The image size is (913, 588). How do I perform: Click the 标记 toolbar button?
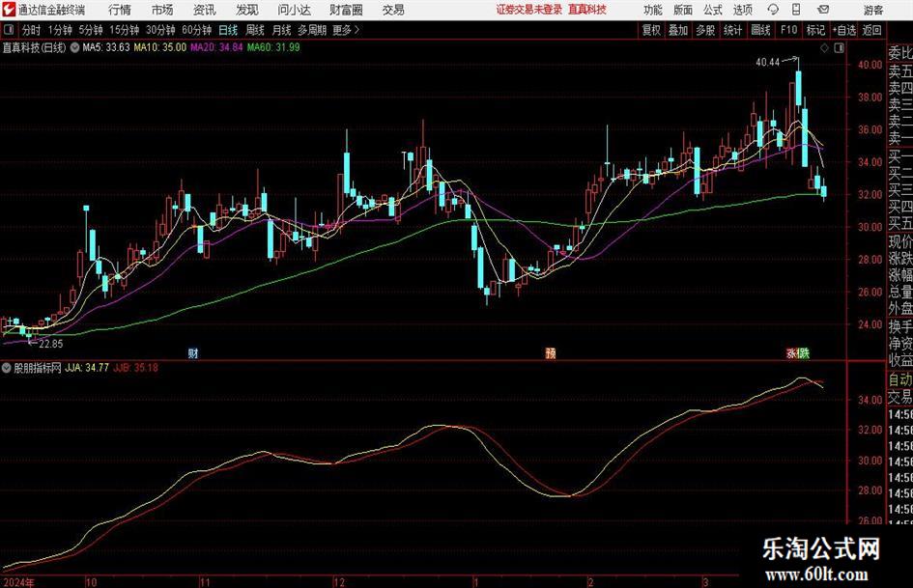[815, 30]
